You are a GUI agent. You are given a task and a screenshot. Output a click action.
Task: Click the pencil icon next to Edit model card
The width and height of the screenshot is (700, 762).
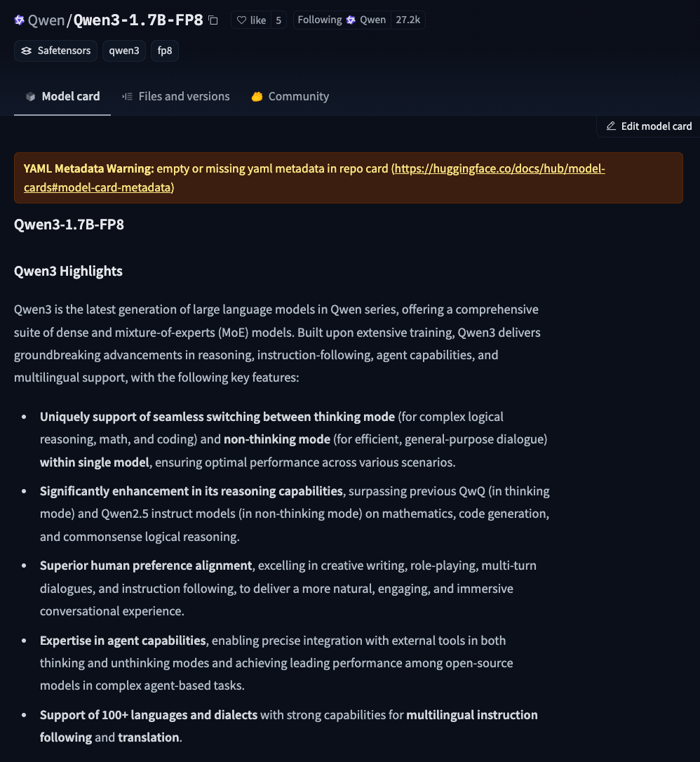coord(612,126)
